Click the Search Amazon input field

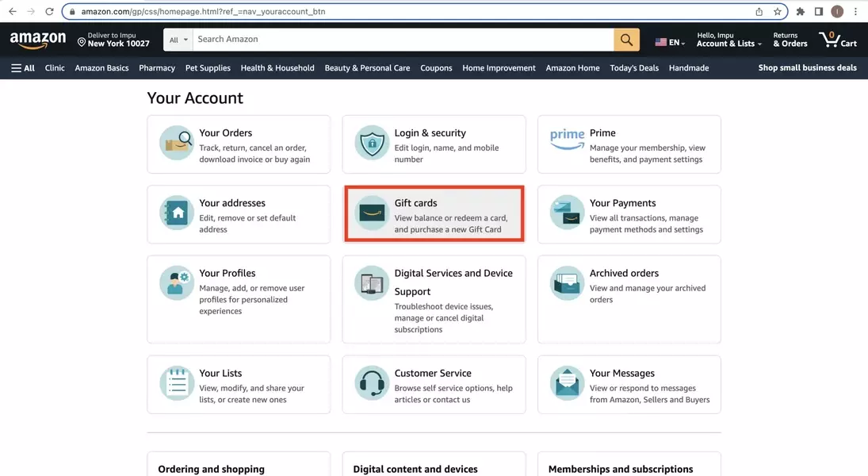[403, 40]
